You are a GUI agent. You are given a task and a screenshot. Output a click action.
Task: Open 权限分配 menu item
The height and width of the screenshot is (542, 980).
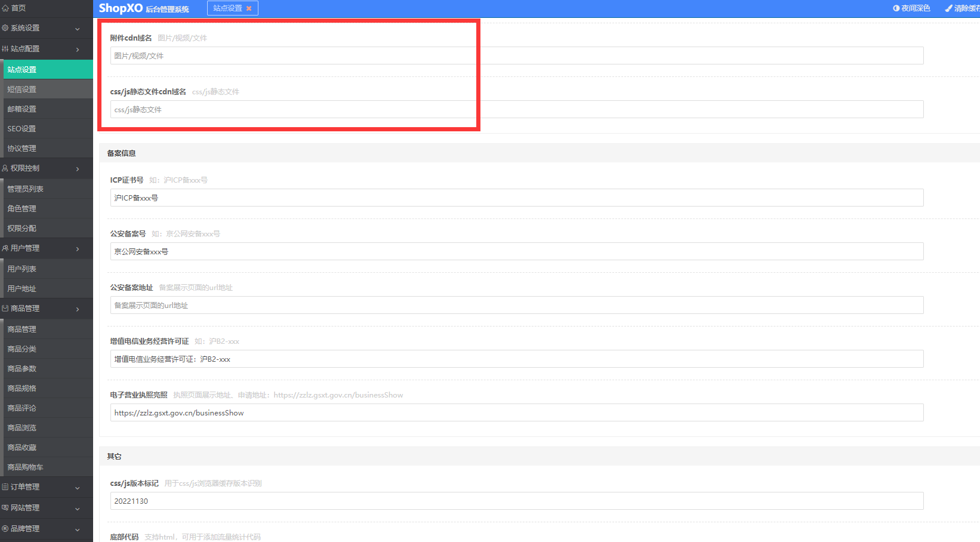click(x=48, y=228)
